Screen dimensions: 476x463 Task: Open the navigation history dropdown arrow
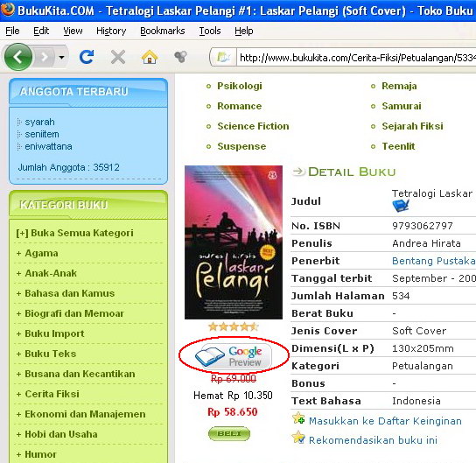(61, 57)
